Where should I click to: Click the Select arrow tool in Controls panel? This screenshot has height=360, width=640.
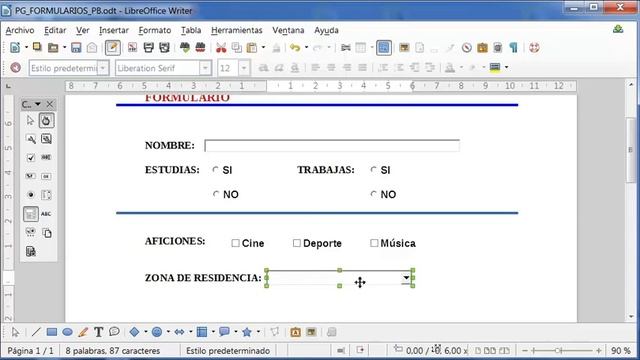(x=30, y=120)
